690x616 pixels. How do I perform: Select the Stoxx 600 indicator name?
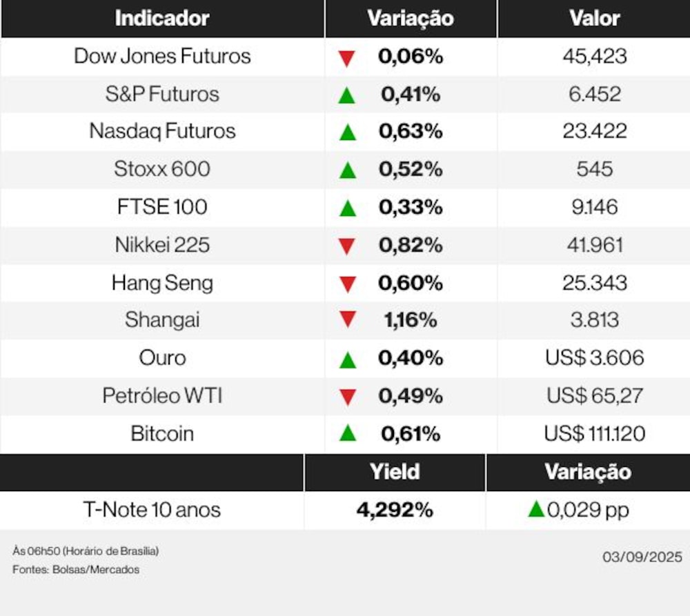tap(162, 169)
